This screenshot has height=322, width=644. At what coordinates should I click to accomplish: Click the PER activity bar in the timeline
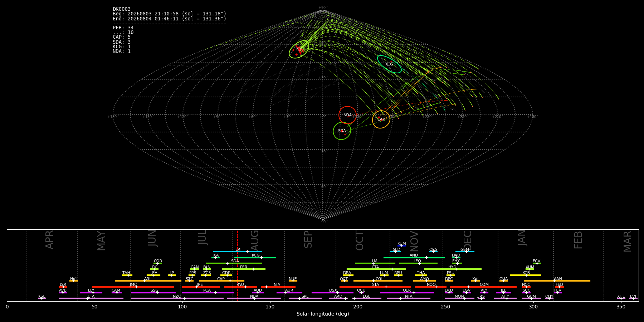[244, 269]
